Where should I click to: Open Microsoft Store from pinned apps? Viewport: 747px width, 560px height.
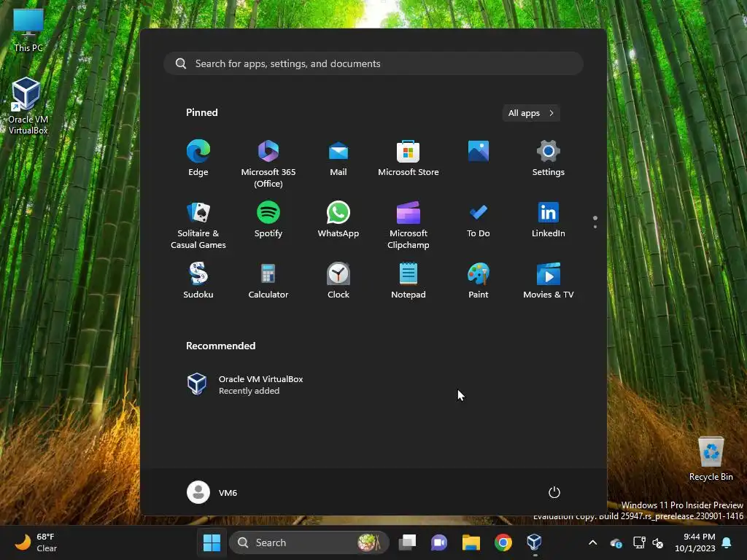[409, 158]
